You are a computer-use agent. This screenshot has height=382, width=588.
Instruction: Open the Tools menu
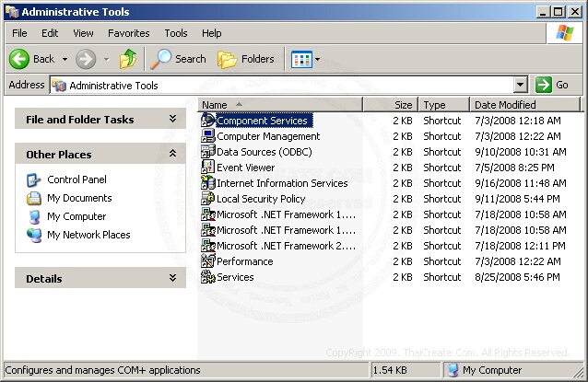click(x=176, y=33)
